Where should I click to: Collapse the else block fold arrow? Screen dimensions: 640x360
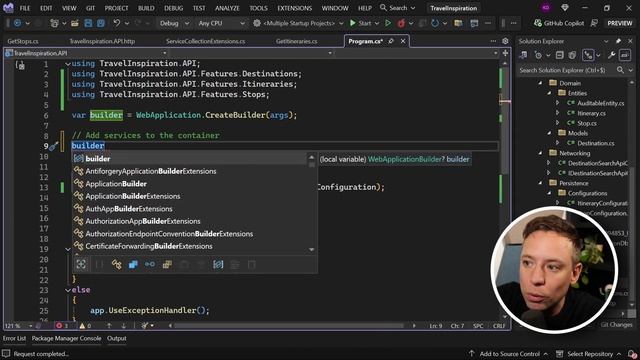(x=68, y=290)
